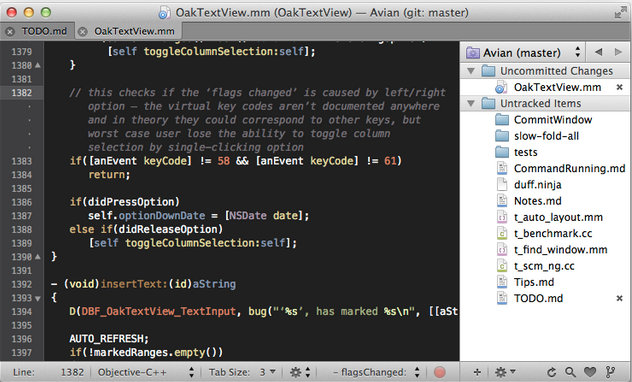Click on insertText: method name
The width and height of the screenshot is (632, 382).
pos(134,284)
